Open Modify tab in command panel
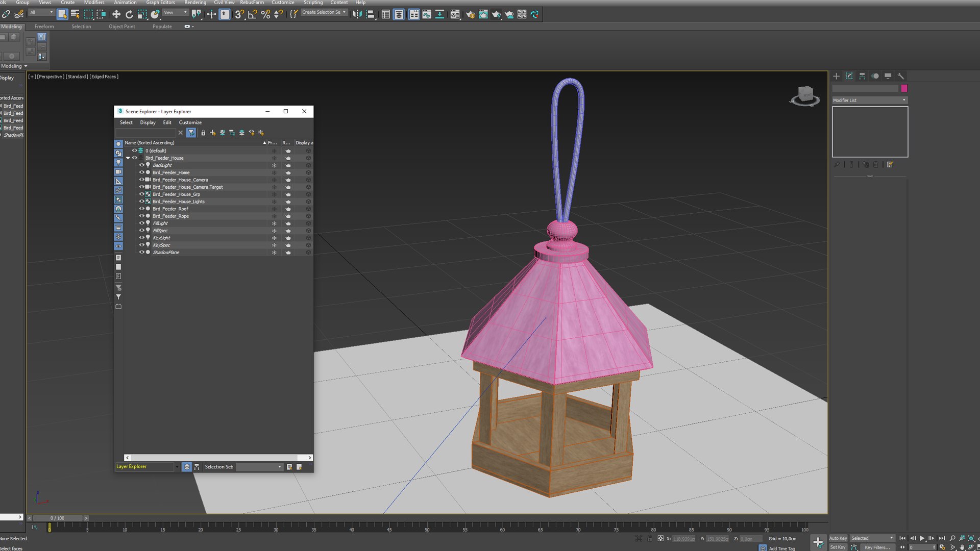 849,76
